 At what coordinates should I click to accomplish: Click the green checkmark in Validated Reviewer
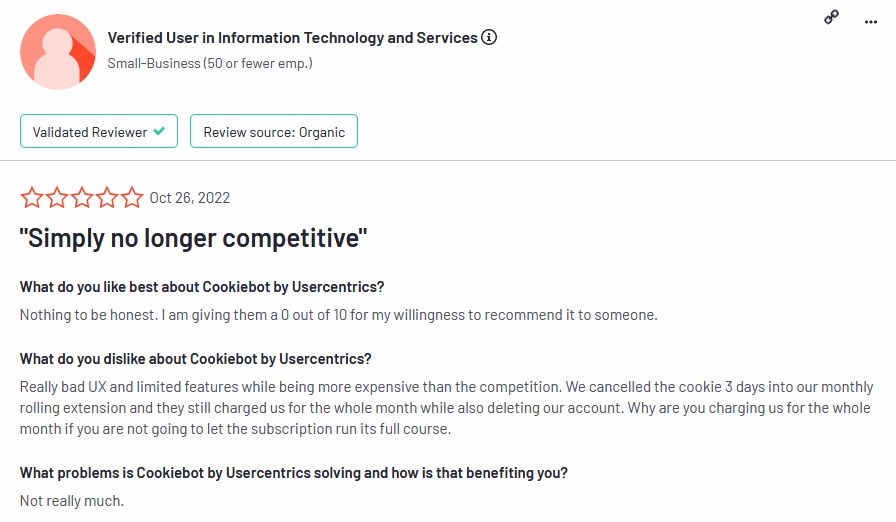(159, 132)
